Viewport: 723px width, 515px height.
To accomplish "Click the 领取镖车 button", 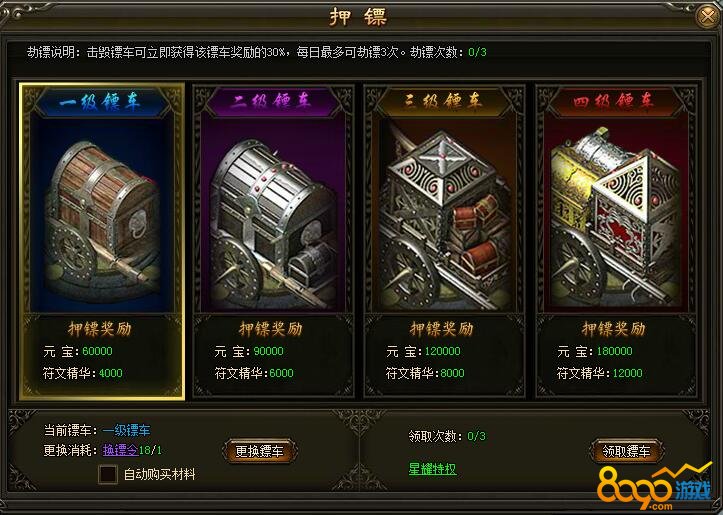I will click(626, 451).
